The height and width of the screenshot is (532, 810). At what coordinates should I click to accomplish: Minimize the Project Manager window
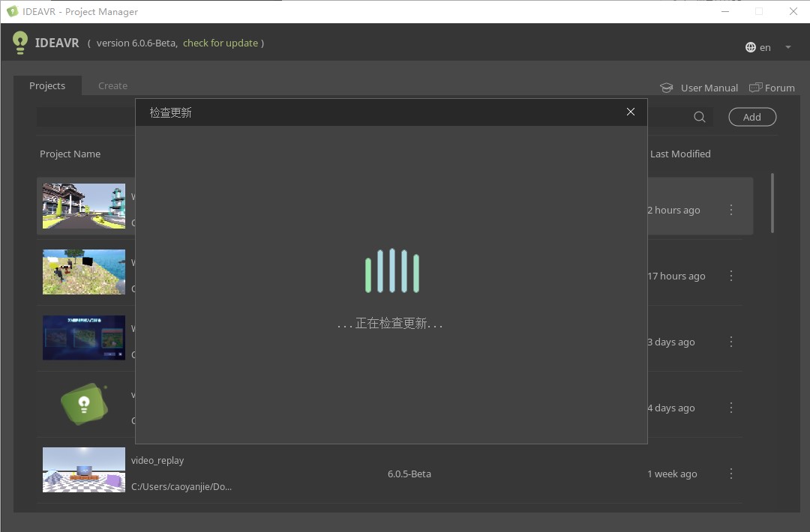[x=725, y=11]
